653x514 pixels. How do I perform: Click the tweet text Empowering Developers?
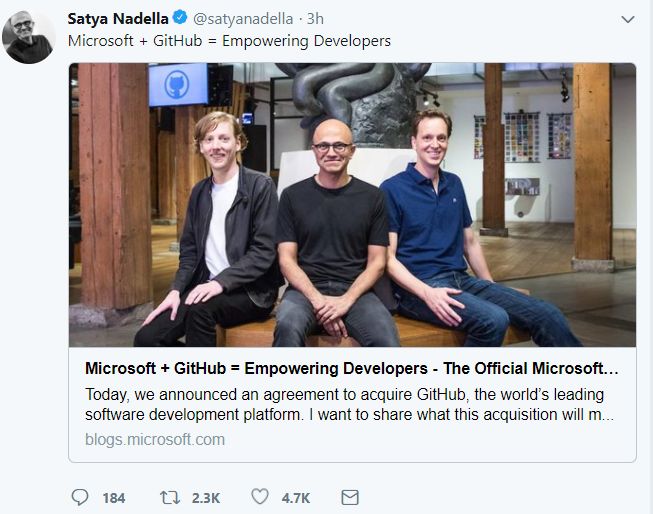point(307,41)
